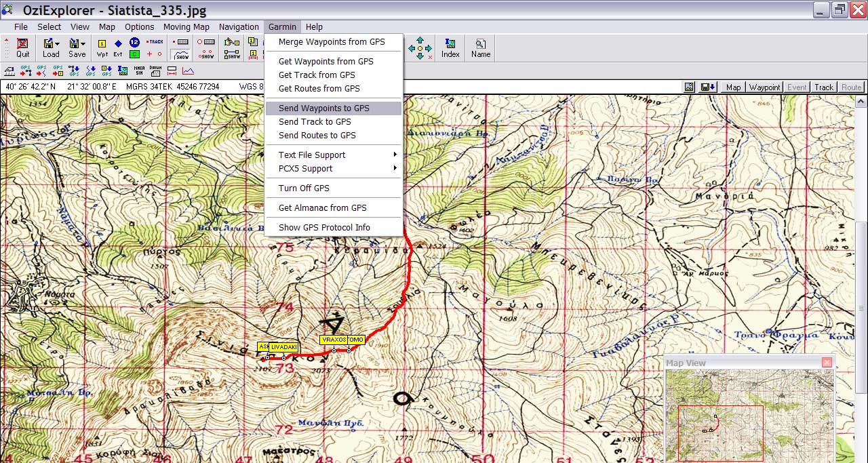Toggle the track Show button
Image resolution: width=868 pixels, height=463 pixels.
coord(180,54)
